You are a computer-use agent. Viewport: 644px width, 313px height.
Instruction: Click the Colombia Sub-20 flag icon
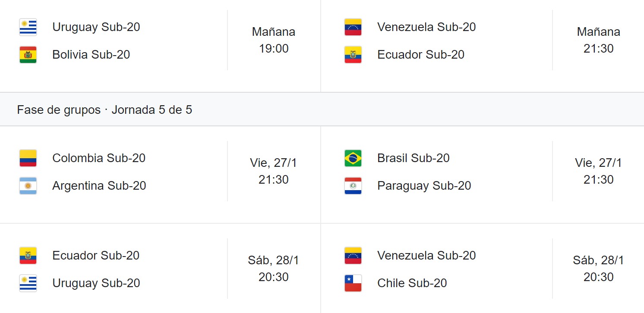28,158
